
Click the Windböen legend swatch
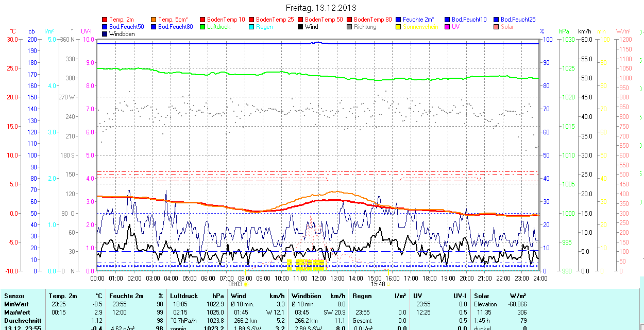click(x=105, y=34)
